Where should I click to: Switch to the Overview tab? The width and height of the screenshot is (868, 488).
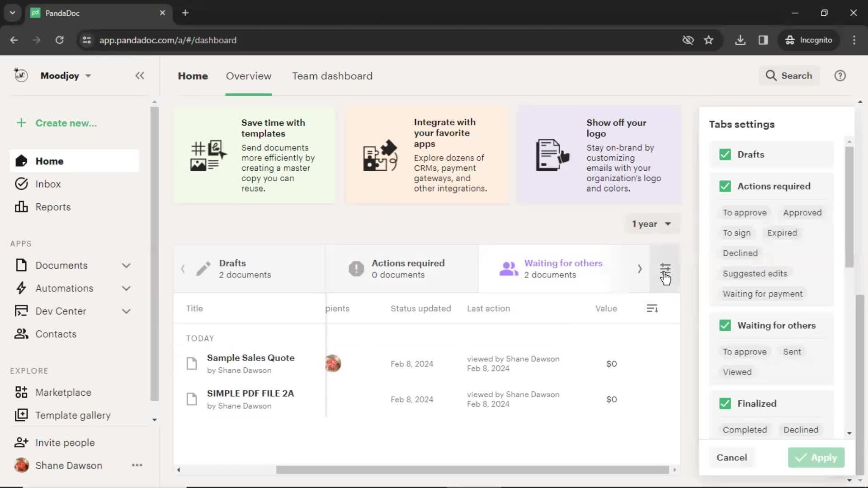[249, 76]
